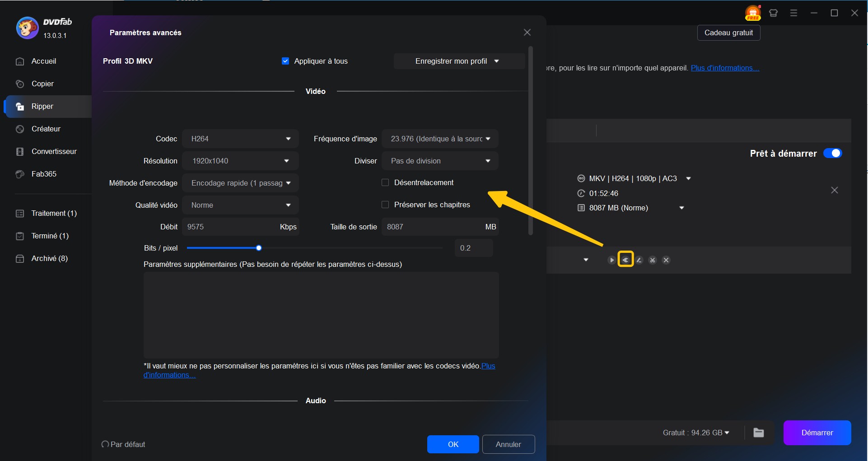Click the output size list icon
The width and height of the screenshot is (868, 461).
tap(581, 208)
